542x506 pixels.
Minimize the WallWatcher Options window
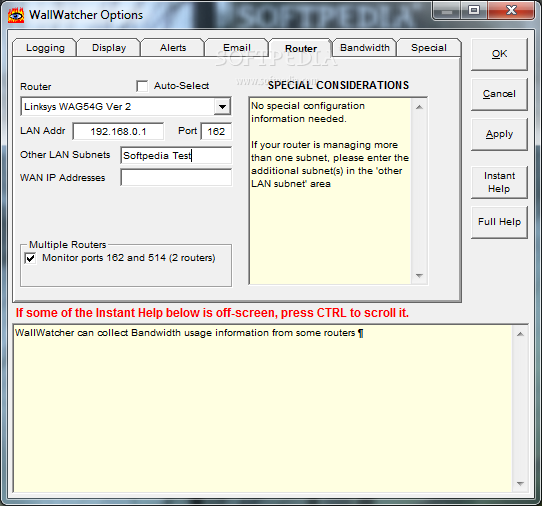pyautogui.click(x=446, y=11)
